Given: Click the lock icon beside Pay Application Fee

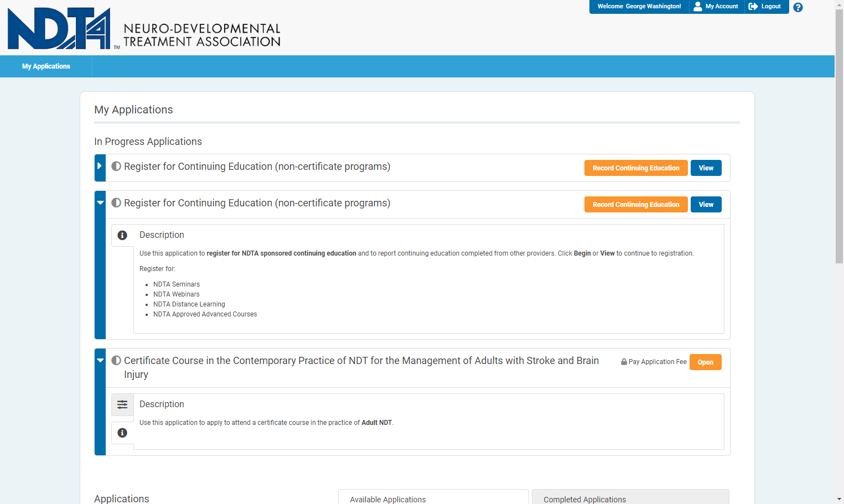Looking at the screenshot, I should pyautogui.click(x=624, y=362).
